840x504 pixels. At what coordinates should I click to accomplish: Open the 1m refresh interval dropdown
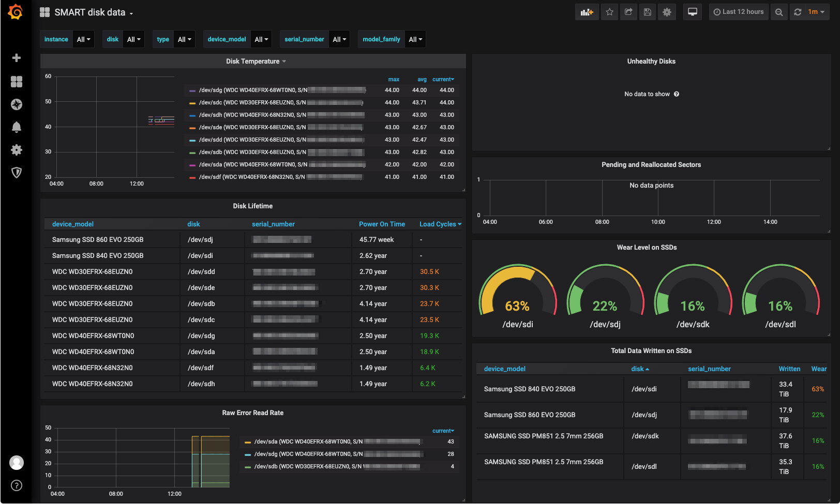[x=817, y=12]
